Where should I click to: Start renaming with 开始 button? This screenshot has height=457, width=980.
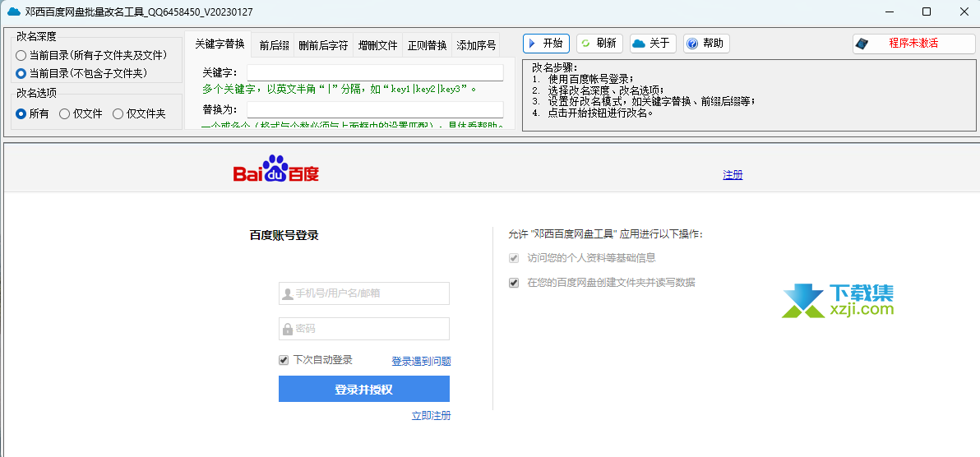[x=546, y=43]
